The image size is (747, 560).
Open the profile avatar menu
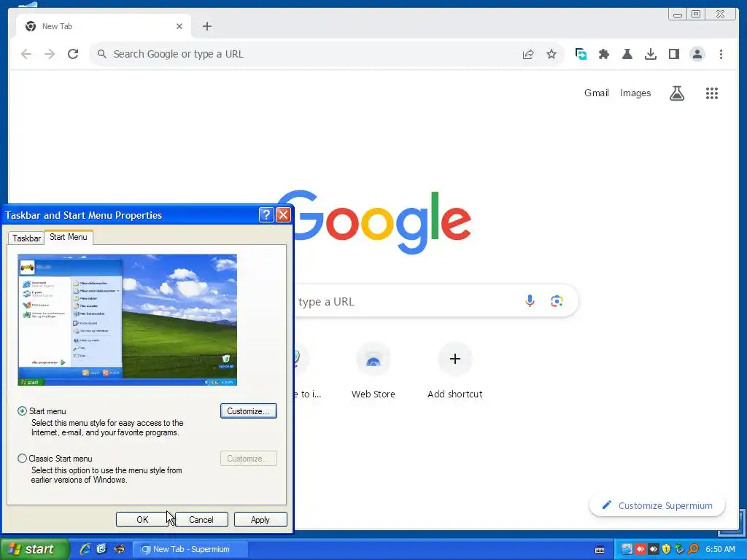(697, 54)
